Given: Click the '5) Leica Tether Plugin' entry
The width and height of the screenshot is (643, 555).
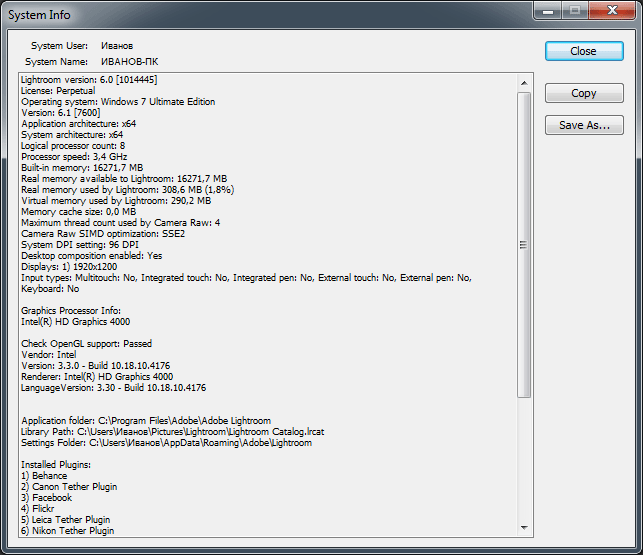Looking at the screenshot, I should coord(66,520).
